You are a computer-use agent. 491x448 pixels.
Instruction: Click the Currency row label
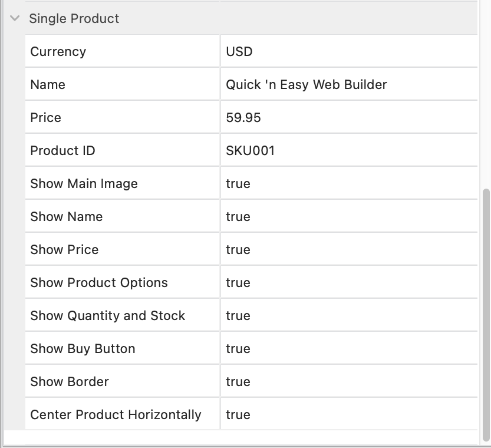tap(58, 51)
